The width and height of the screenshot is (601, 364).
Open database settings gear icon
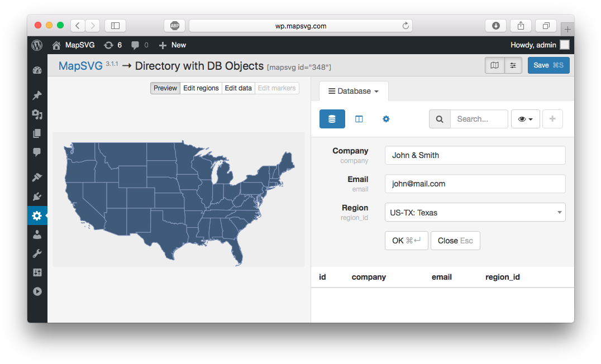pos(386,119)
